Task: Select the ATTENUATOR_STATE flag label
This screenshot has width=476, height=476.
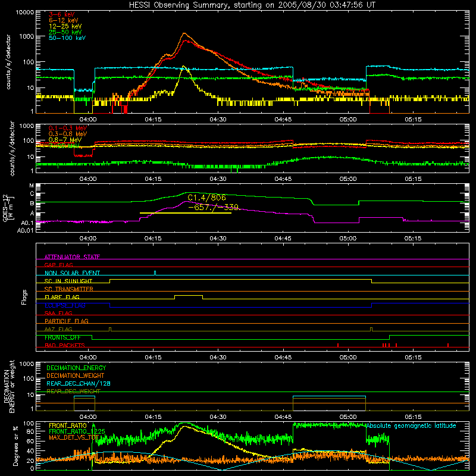Action: [x=72, y=257]
